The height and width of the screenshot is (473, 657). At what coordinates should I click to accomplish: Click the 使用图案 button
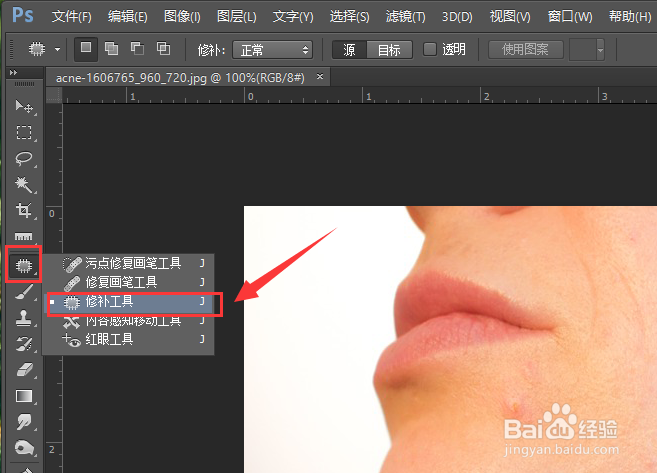(525, 49)
